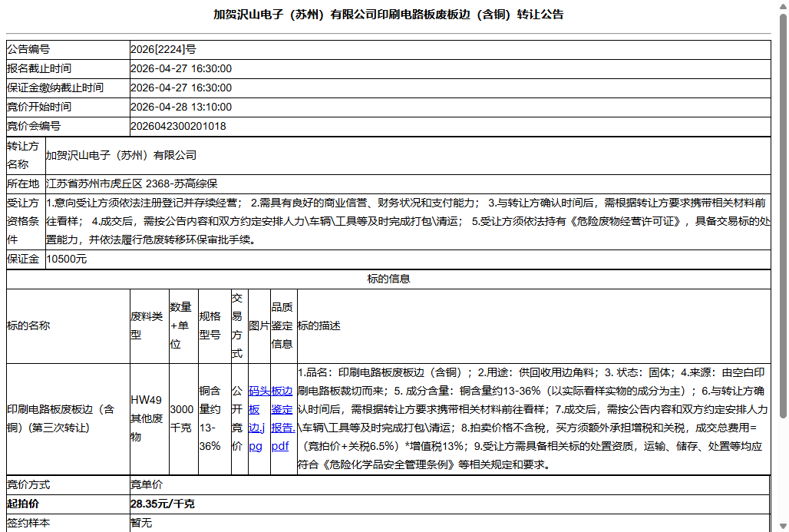Select deposit amount 10500元
Screen dimensions: 789x532
click(x=67, y=259)
